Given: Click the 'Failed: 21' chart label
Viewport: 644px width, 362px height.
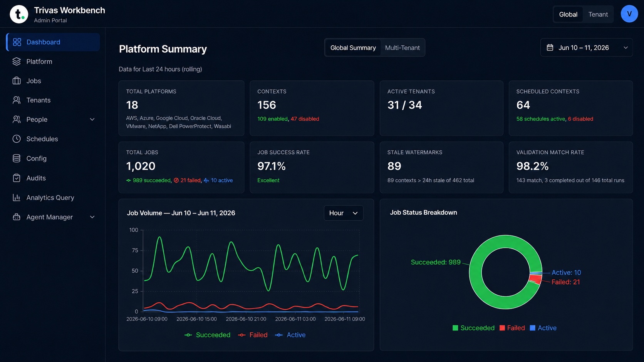Looking at the screenshot, I should (x=565, y=282).
